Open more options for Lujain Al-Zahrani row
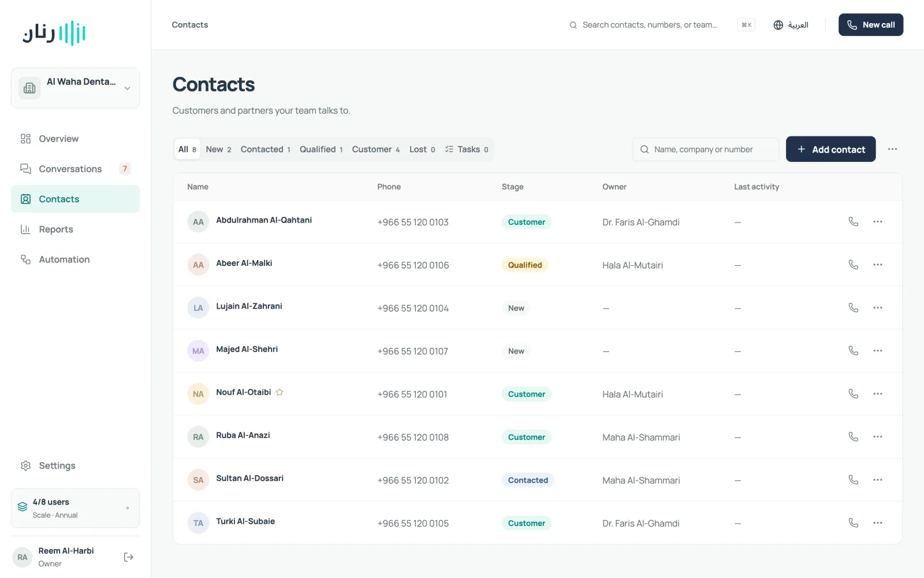 coord(878,308)
